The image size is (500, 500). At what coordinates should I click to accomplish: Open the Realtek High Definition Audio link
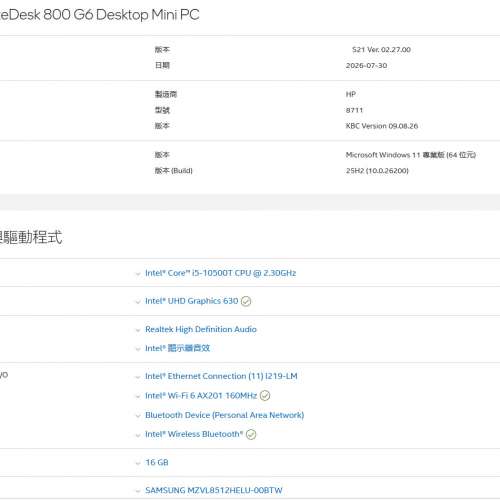(x=201, y=329)
